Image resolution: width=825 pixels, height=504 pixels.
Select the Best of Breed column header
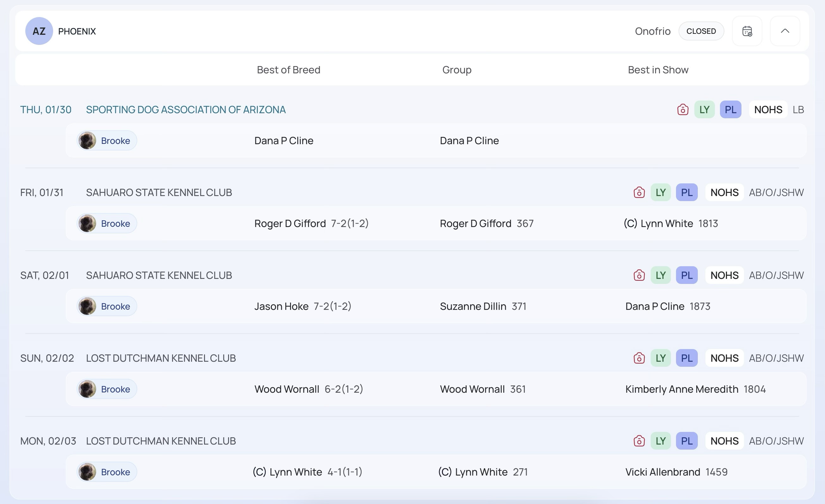(288, 70)
